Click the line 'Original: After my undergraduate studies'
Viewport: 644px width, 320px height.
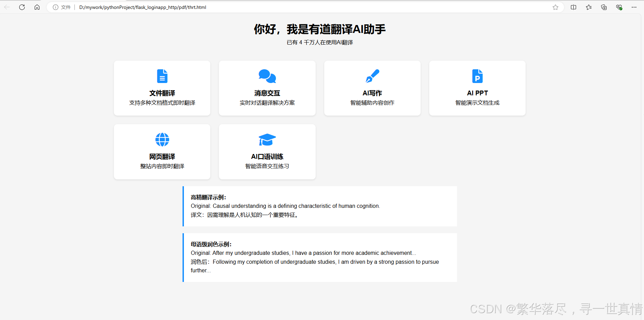(x=304, y=253)
